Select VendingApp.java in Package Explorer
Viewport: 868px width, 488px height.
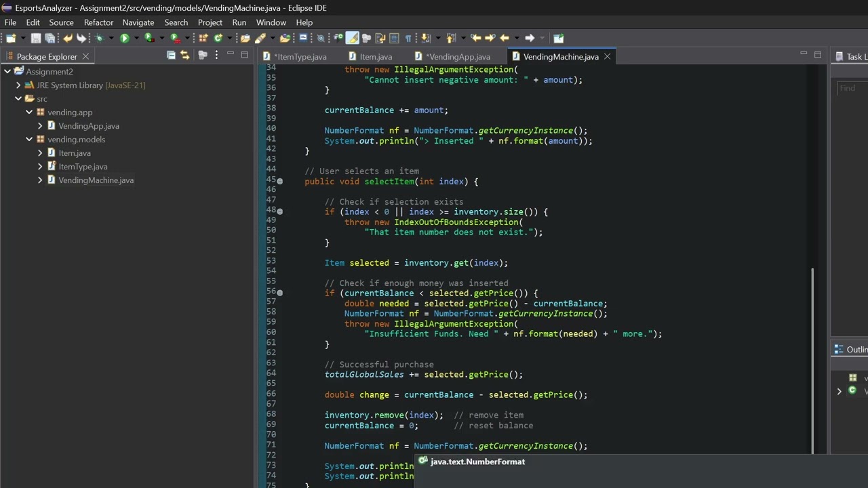(88, 125)
